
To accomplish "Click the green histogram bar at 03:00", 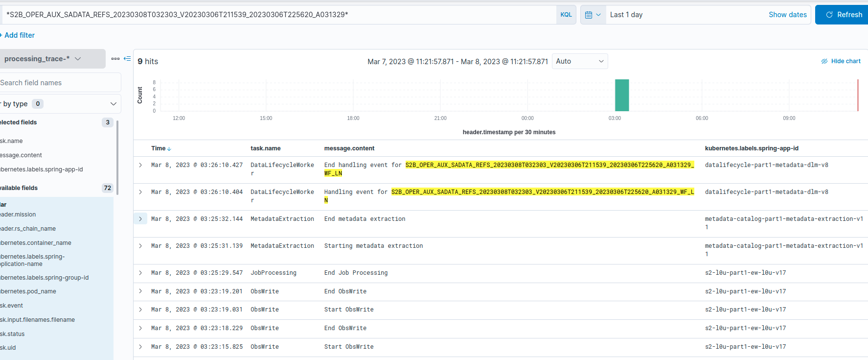I will 622,95.
